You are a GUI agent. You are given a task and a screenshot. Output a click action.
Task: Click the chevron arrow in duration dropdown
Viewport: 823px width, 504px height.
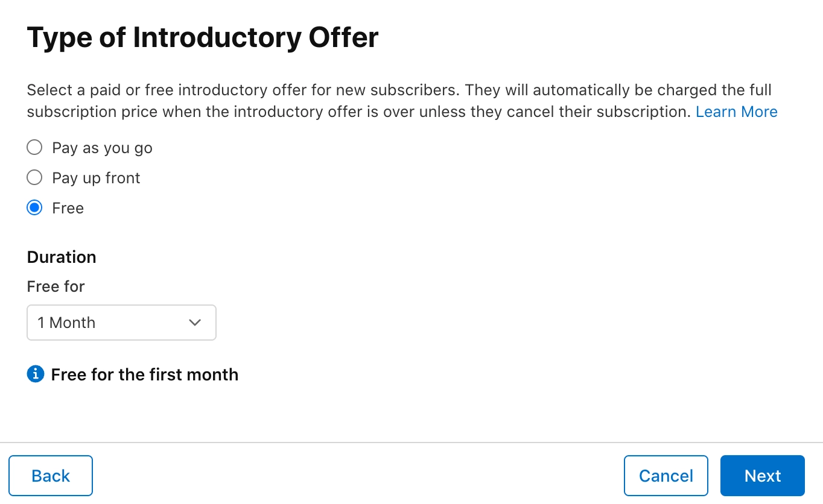click(x=195, y=323)
